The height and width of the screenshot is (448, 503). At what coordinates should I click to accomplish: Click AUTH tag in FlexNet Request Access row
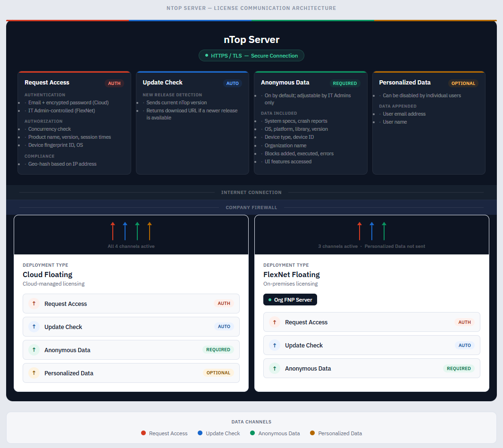tap(464, 322)
